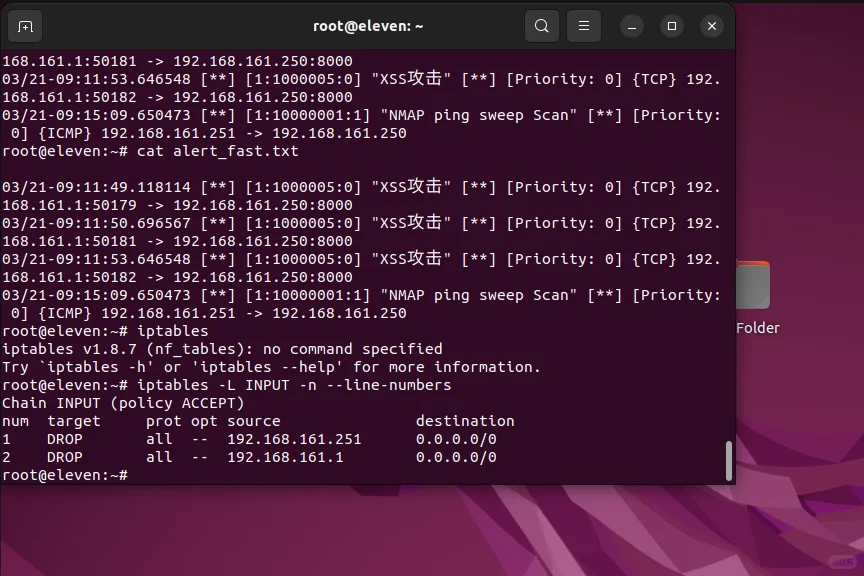
Task: Open a new terminal tab
Action: click(x=25, y=26)
